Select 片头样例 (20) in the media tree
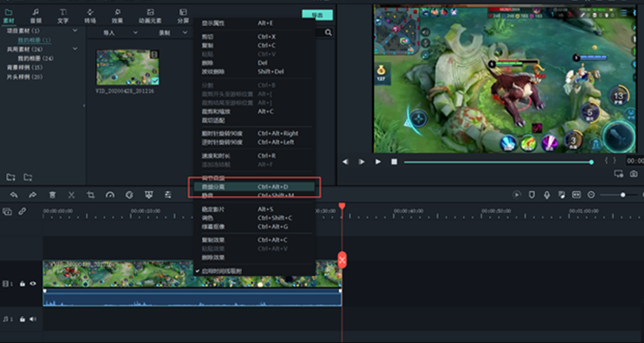The height and width of the screenshot is (343, 644). click(x=25, y=77)
